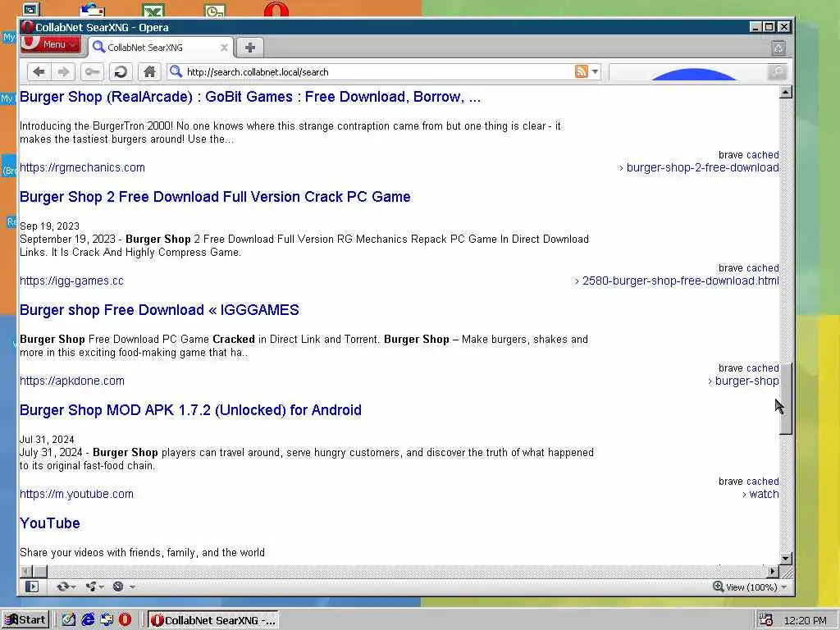This screenshot has width=840, height=630.
Task: Open Opera Link sync status icon
Action: click(x=63, y=587)
